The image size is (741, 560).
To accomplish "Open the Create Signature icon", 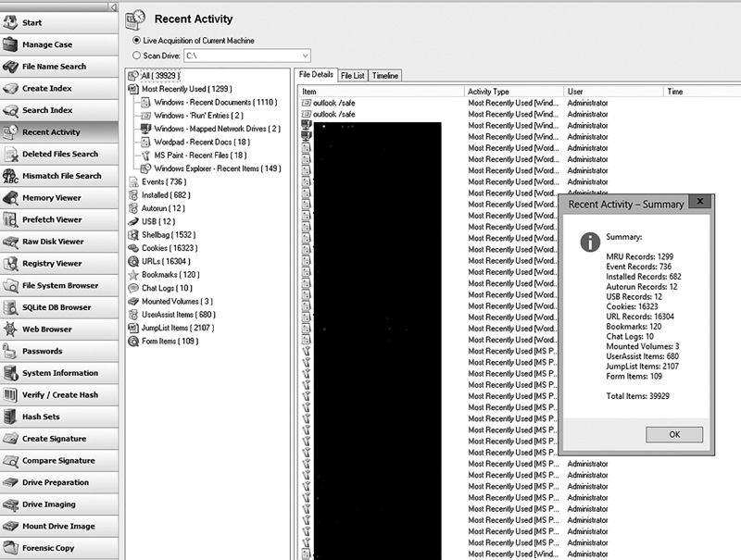I will click(10, 439).
